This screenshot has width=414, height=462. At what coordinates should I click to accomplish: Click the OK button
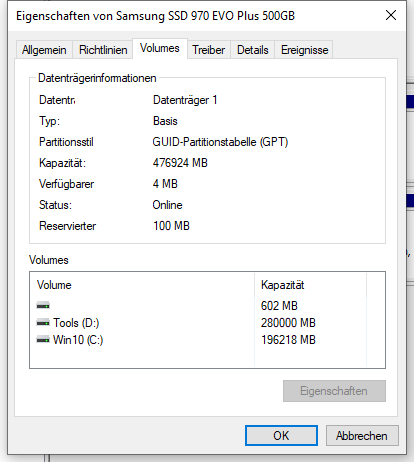[281, 435]
